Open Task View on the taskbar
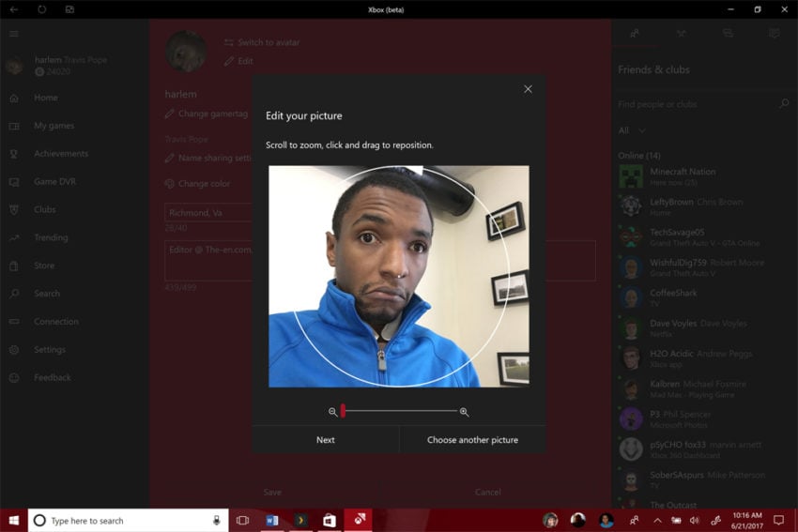 point(243,521)
